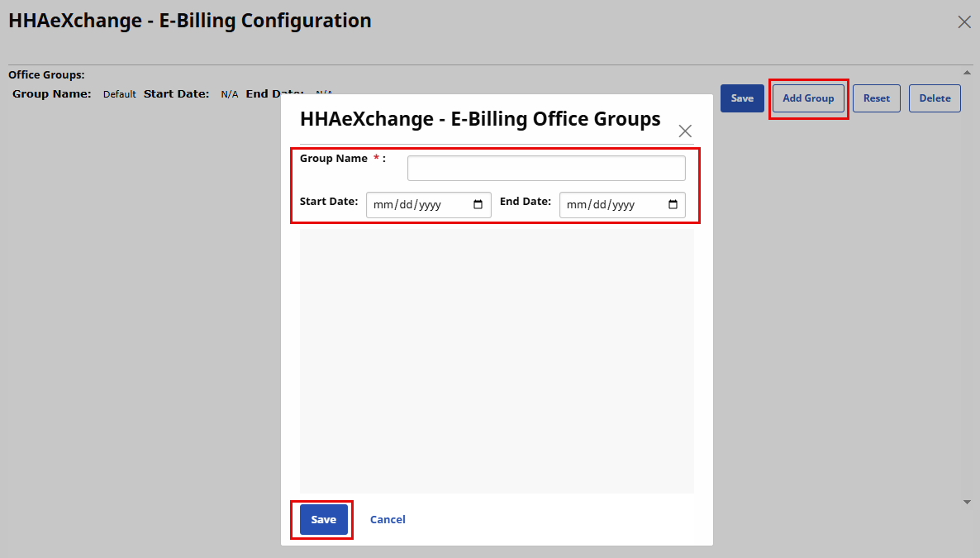Close the E-Billing Office Groups popup
Image resolution: width=980 pixels, height=558 pixels.
[685, 131]
